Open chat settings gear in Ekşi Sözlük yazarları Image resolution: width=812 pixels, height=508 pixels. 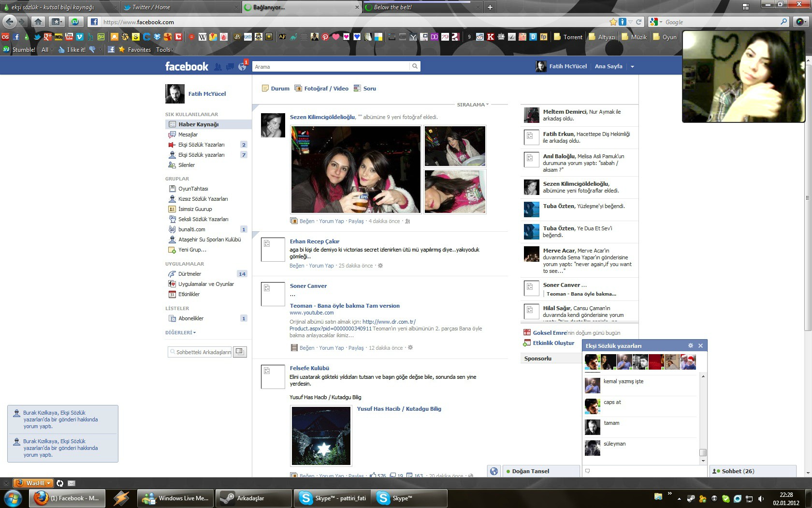click(691, 345)
